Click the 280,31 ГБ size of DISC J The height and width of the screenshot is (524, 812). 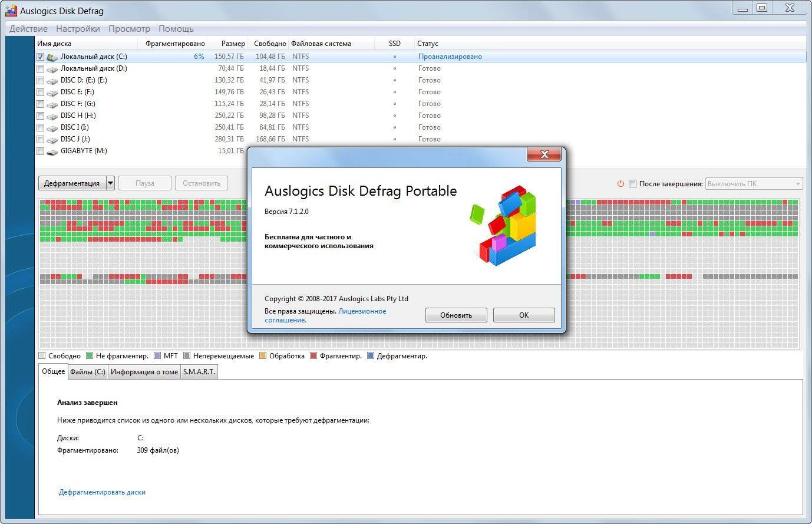(229, 140)
